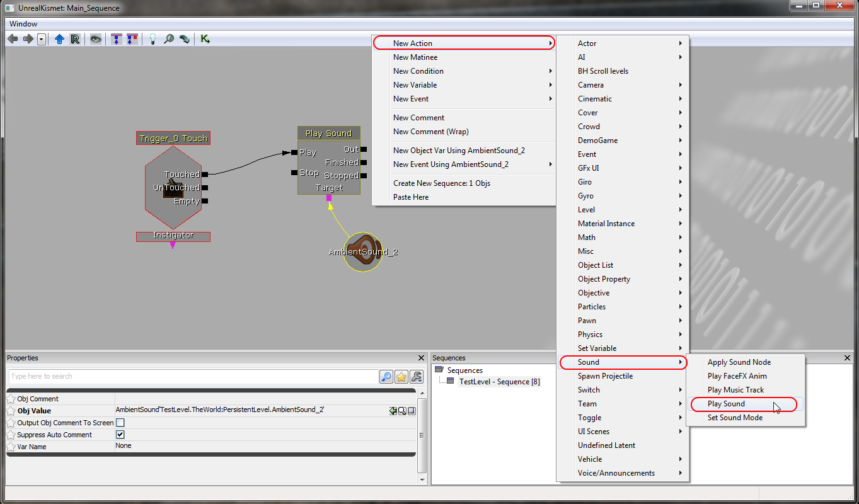Click the Stop input connector on Play Sound
The width and height of the screenshot is (859, 504).
tap(294, 172)
